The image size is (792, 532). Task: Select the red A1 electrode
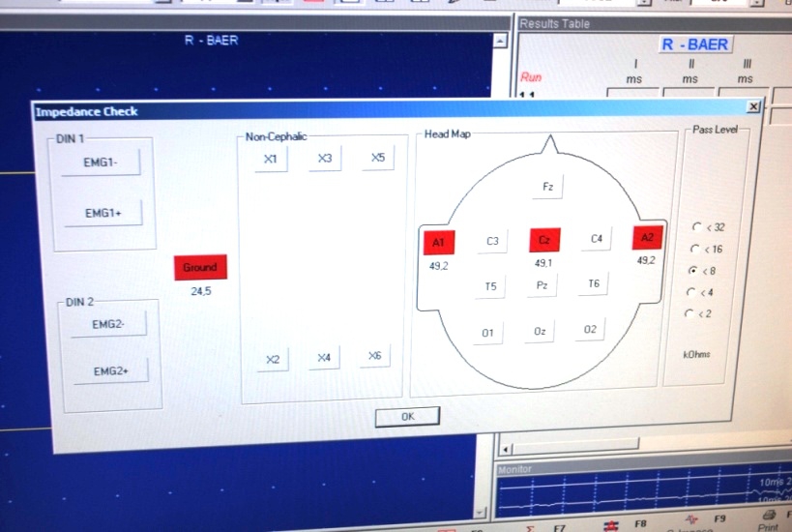pos(438,243)
